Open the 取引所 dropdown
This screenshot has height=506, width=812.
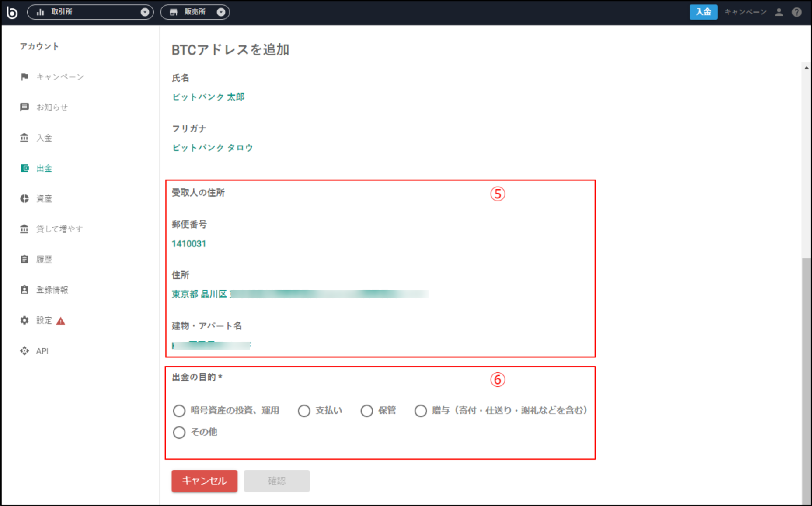[144, 12]
